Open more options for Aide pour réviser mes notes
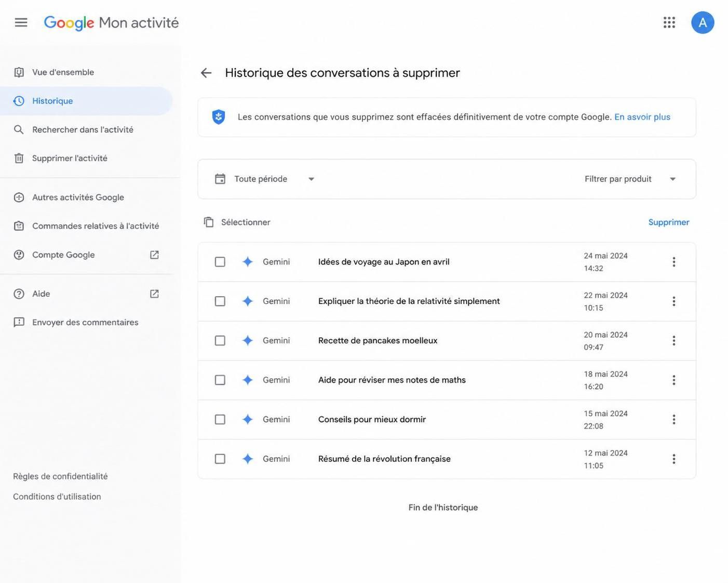Screen dimensions: 728x583 pos(673,380)
